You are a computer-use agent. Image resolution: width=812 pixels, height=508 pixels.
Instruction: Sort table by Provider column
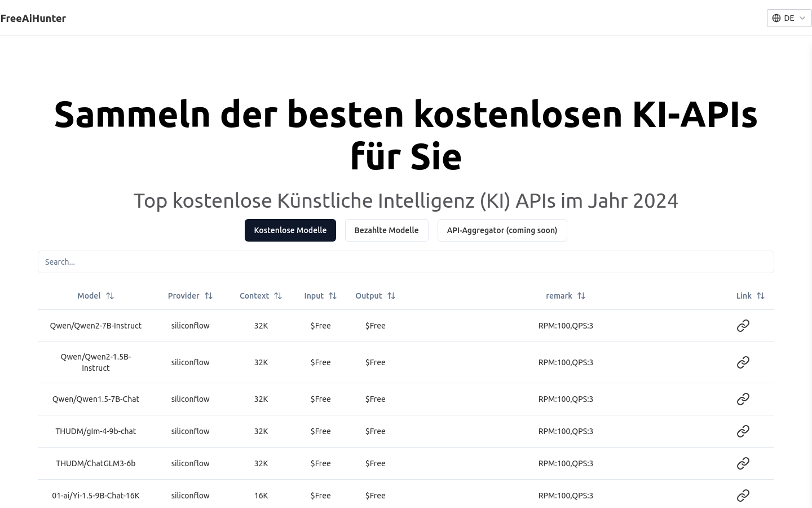click(191, 296)
